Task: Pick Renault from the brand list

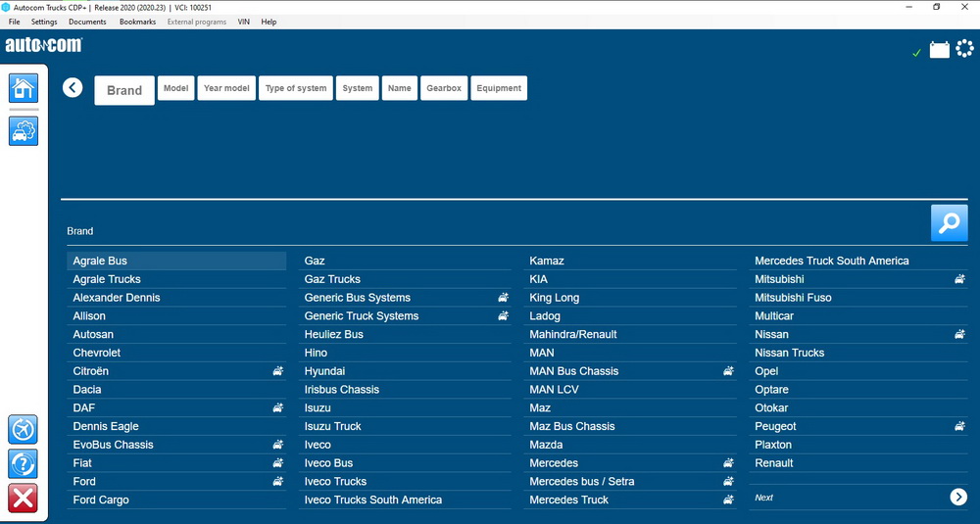Action: [774, 463]
